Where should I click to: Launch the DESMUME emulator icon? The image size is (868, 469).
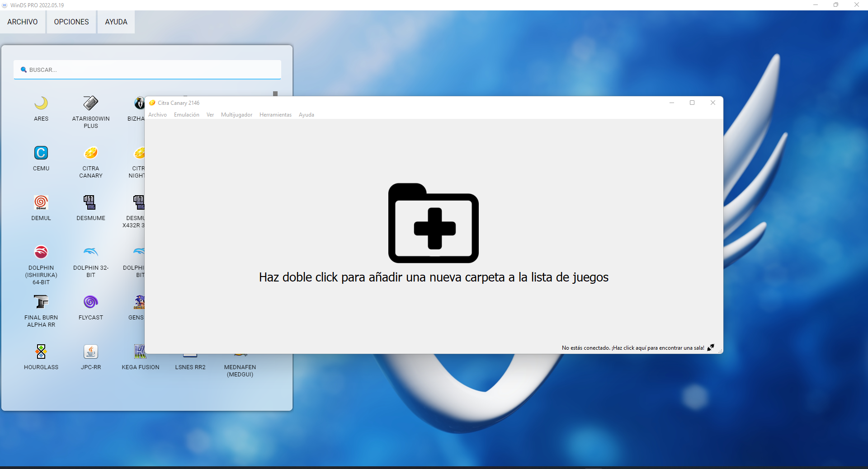[x=90, y=202]
